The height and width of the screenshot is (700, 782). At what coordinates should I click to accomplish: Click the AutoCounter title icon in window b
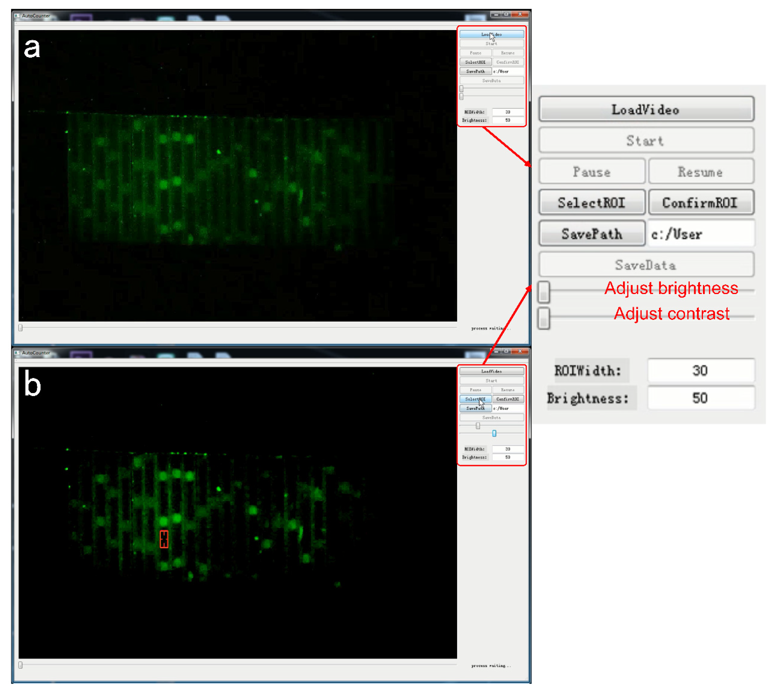(x=17, y=353)
